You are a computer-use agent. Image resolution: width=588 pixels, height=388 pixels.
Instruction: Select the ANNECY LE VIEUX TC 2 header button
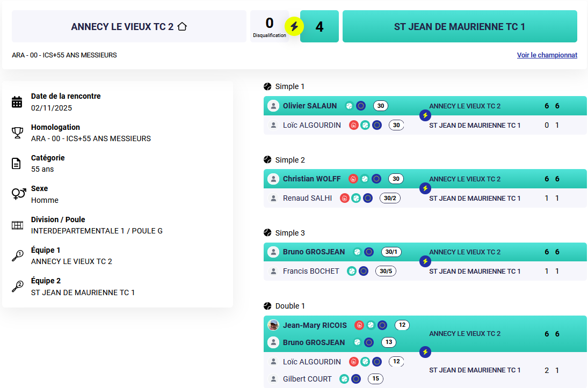(129, 26)
